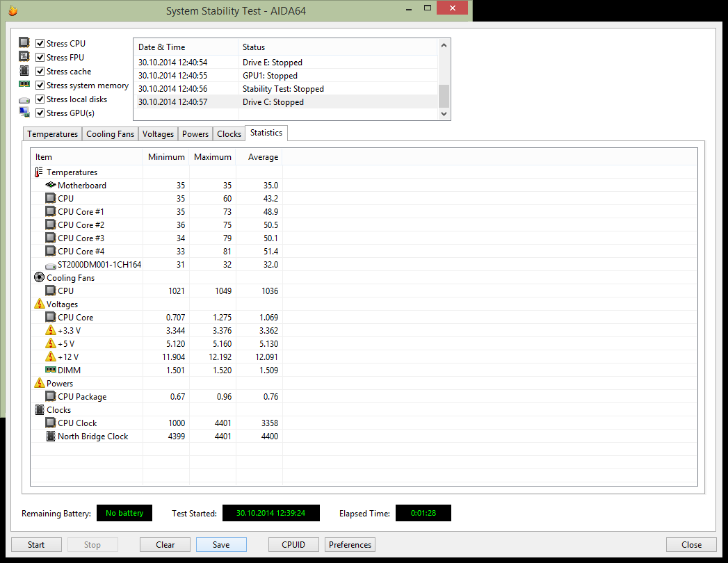Click the hard drive icon of ST2000DM001-1CH164
This screenshot has width=728, height=563.
pos(51,266)
